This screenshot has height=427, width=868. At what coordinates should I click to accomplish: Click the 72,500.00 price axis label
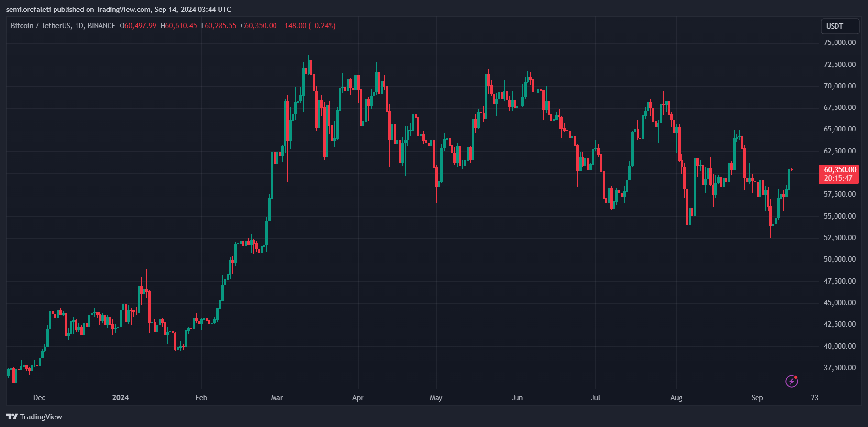coord(839,65)
